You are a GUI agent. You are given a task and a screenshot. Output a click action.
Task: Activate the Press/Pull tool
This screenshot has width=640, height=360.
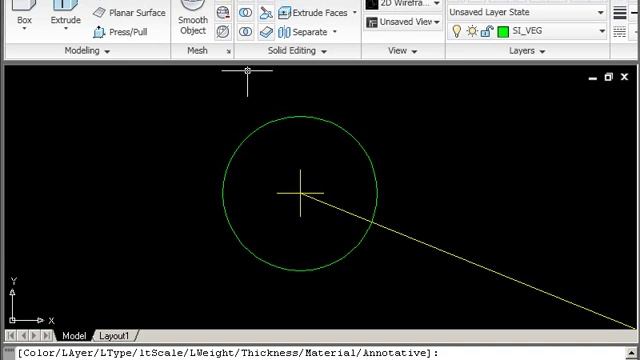pyautogui.click(x=120, y=32)
